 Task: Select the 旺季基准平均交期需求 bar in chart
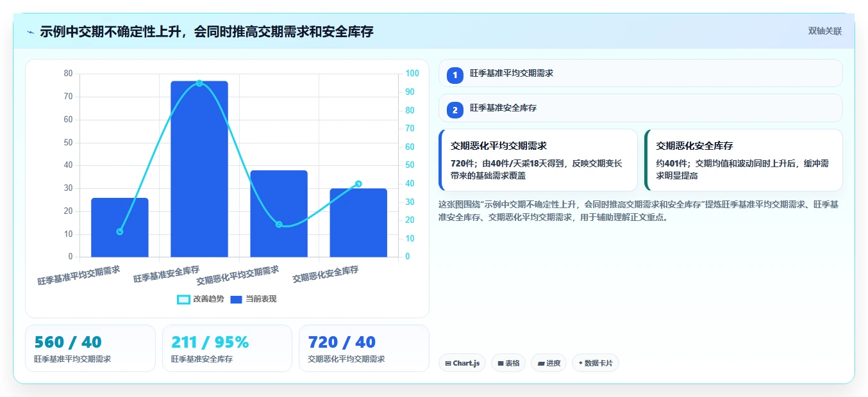pos(120,227)
